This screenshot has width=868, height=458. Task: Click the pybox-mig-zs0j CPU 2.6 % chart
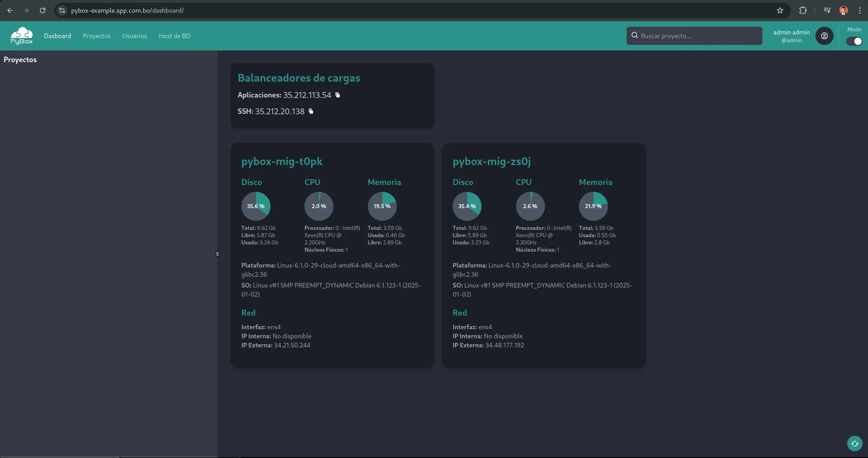pyautogui.click(x=530, y=206)
